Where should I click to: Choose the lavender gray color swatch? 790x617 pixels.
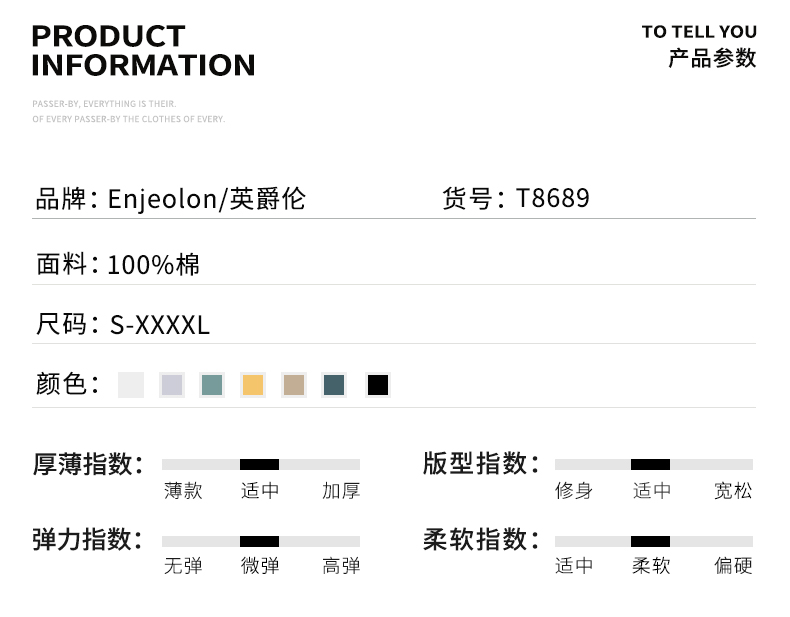pyautogui.click(x=172, y=385)
